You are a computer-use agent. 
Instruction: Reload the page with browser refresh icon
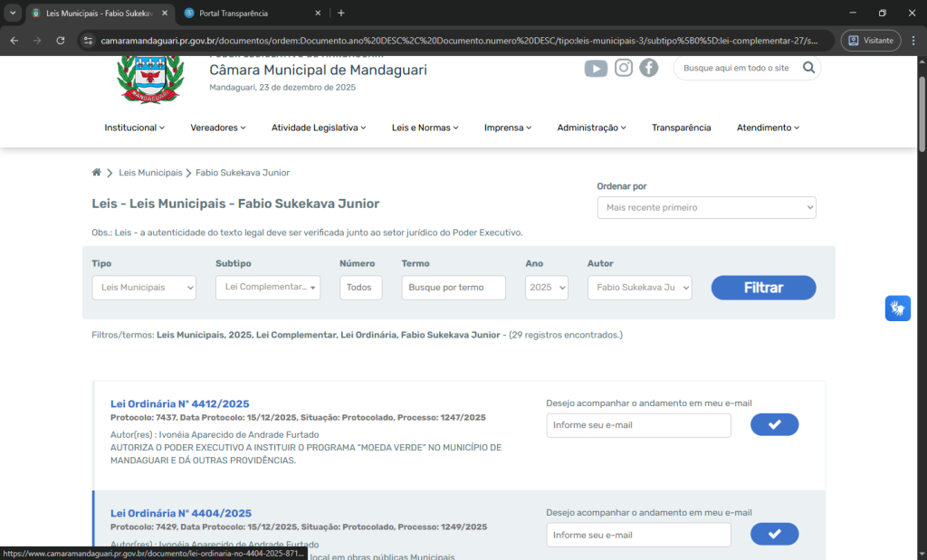[x=61, y=41]
